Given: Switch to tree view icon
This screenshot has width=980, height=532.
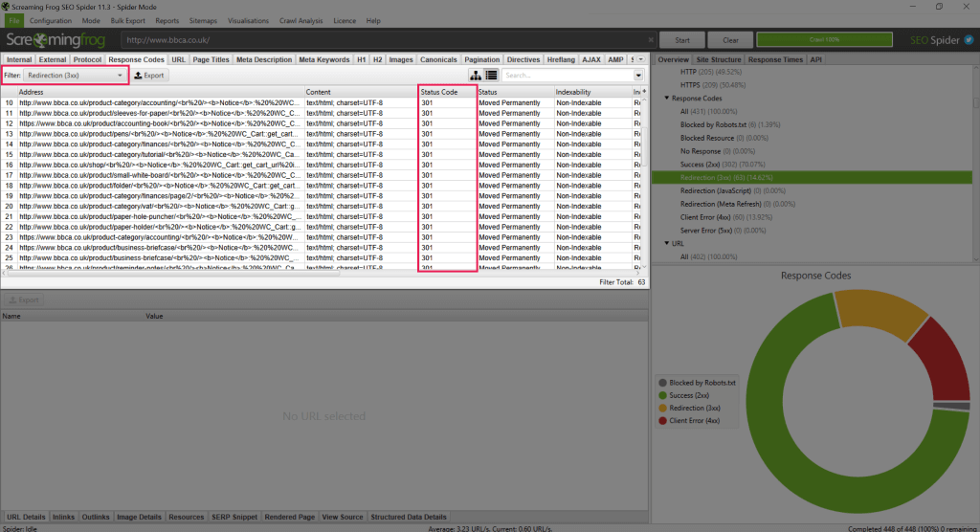Looking at the screenshot, I should coord(476,75).
